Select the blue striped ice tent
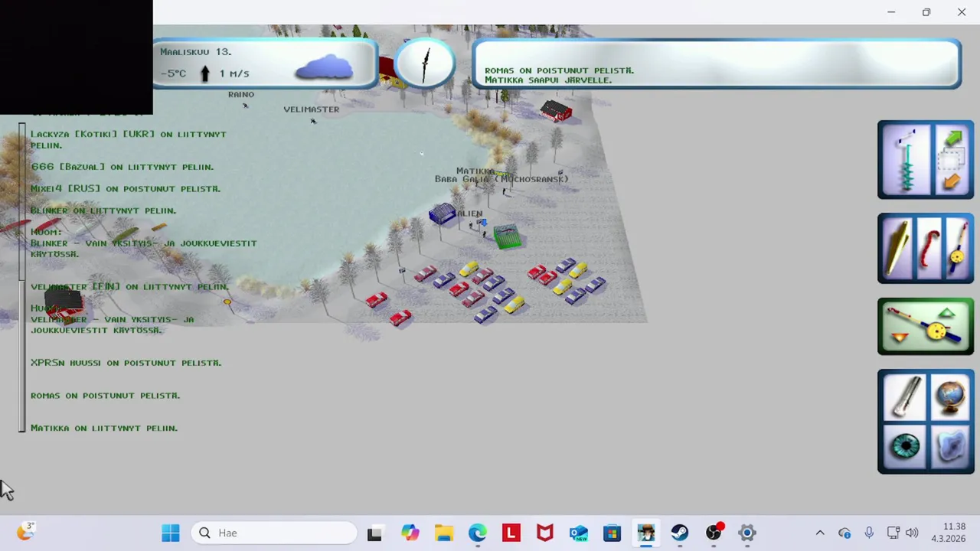The width and height of the screenshot is (980, 551). tap(442, 214)
